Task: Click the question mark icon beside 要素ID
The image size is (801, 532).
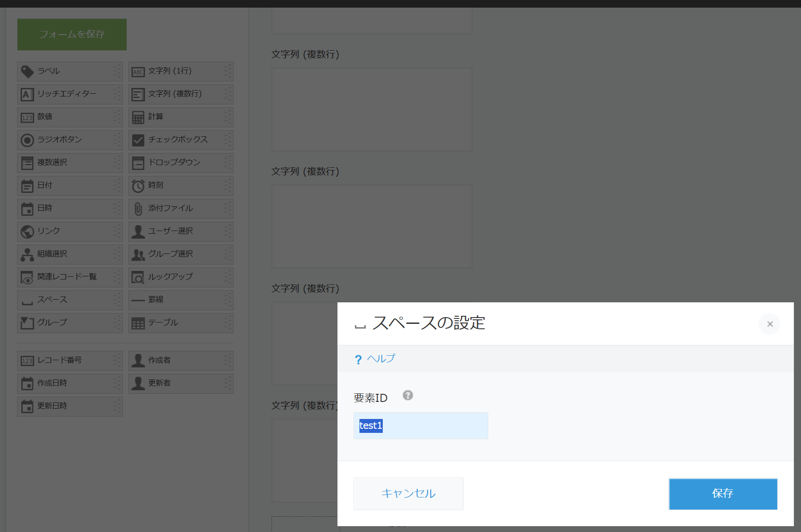Action: (407, 395)
